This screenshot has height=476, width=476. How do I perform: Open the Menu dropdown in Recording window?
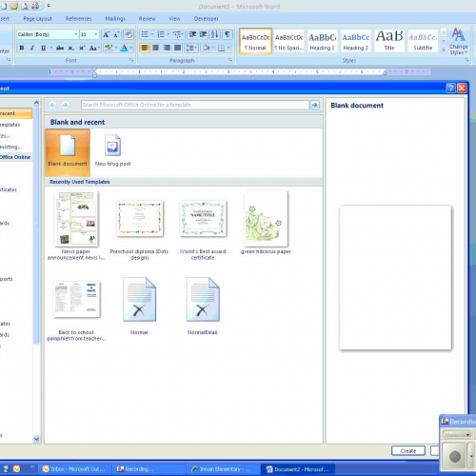pos(457,435)
